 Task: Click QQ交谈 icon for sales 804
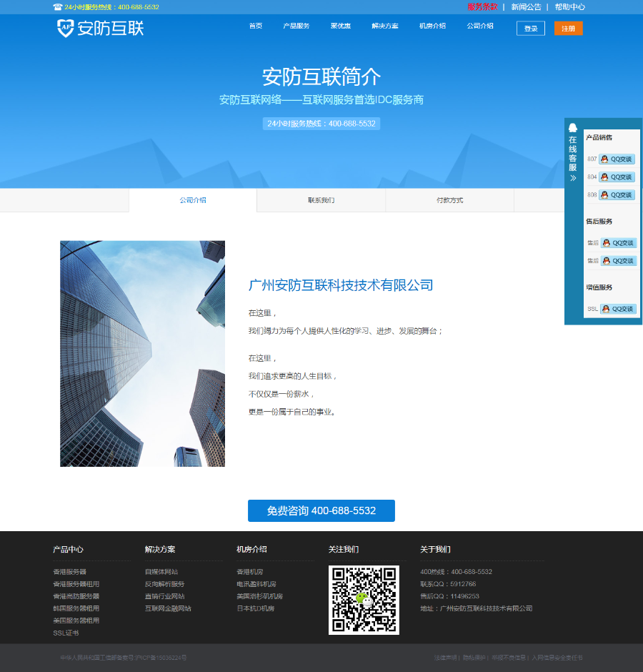pyautogui.click(x=617, y=177)
